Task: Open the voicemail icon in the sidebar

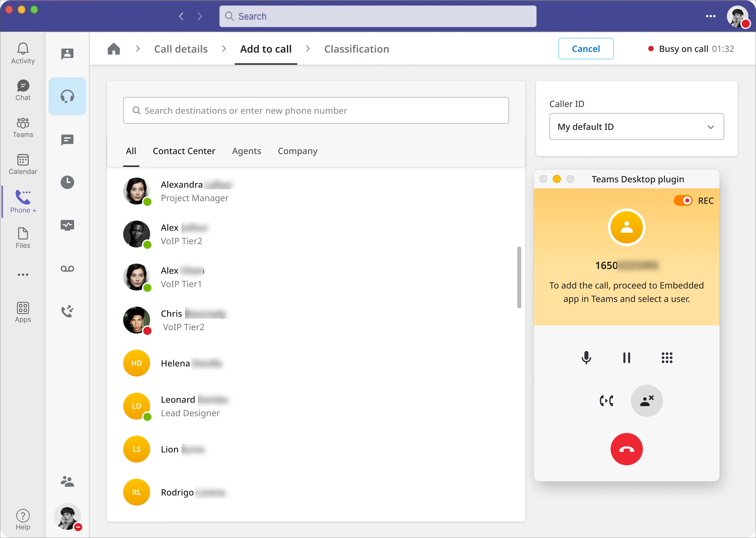Action: point(67,269)
